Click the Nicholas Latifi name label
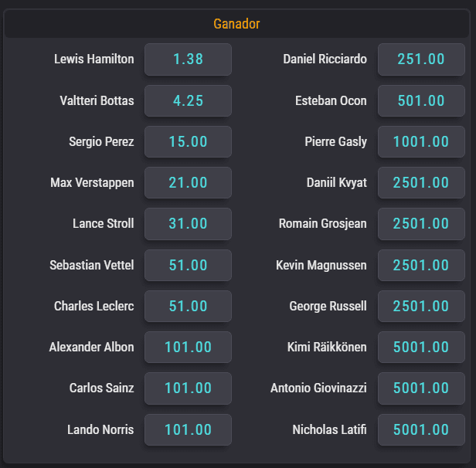The image size is (476, 468). coord(330,429)
